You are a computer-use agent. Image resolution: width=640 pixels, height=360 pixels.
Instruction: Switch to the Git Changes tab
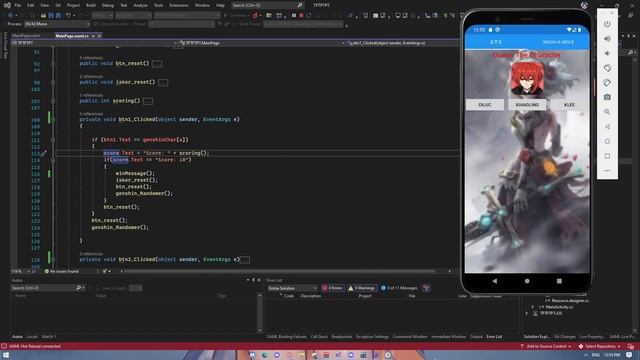[564, 337]
